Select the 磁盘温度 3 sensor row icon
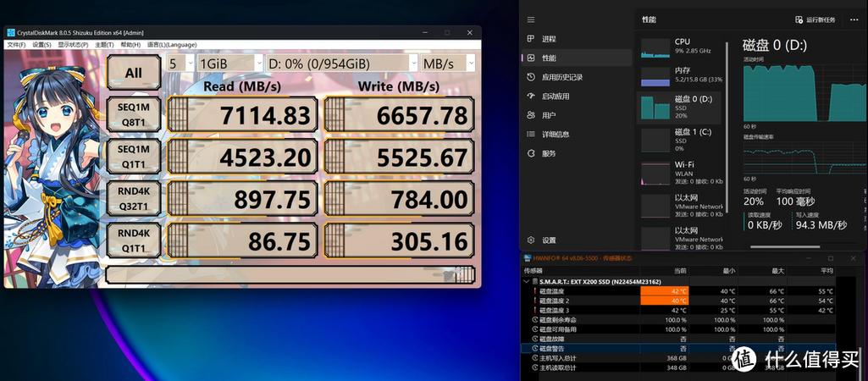This screenshot has width=868, height=381. (x=534, y=310)
